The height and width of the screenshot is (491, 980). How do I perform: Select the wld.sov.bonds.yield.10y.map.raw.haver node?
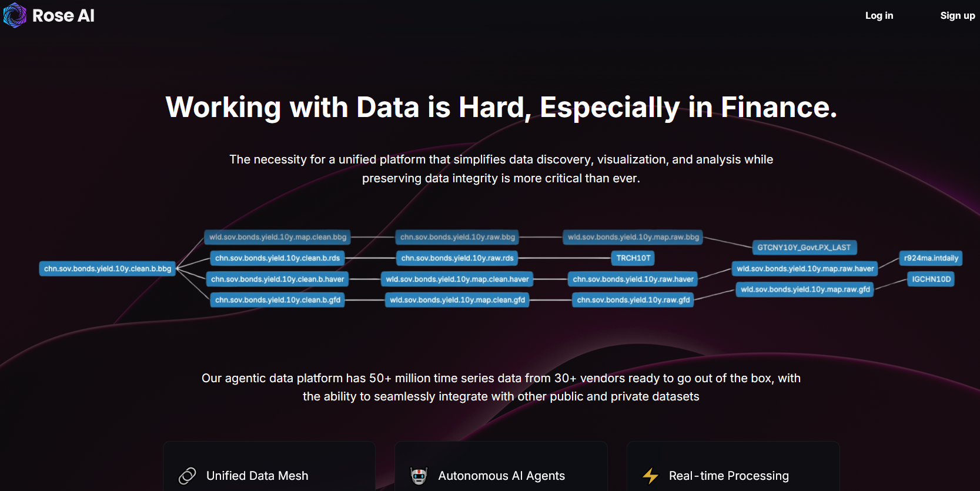click(x=805, y=269)
